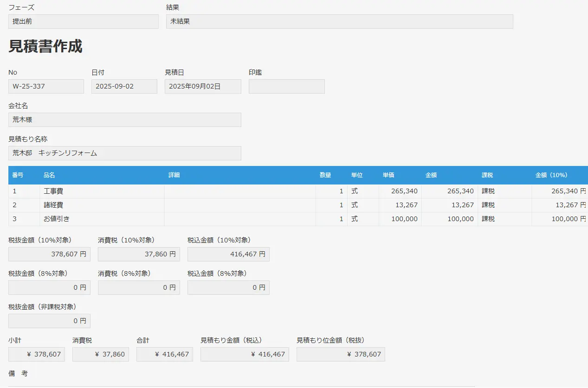The image size is (588, 388).
Task: Select the お値引き cell in row 3
Action: tap(102, 219)
